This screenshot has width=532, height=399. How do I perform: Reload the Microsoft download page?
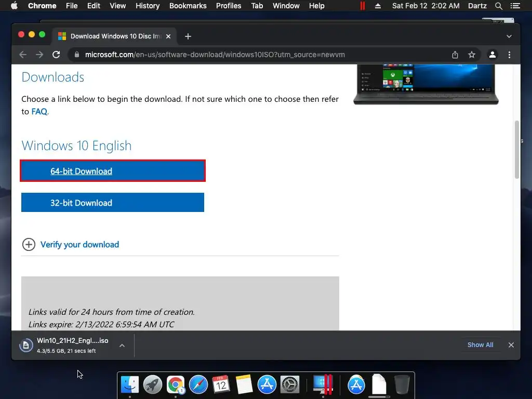[56, 55]
